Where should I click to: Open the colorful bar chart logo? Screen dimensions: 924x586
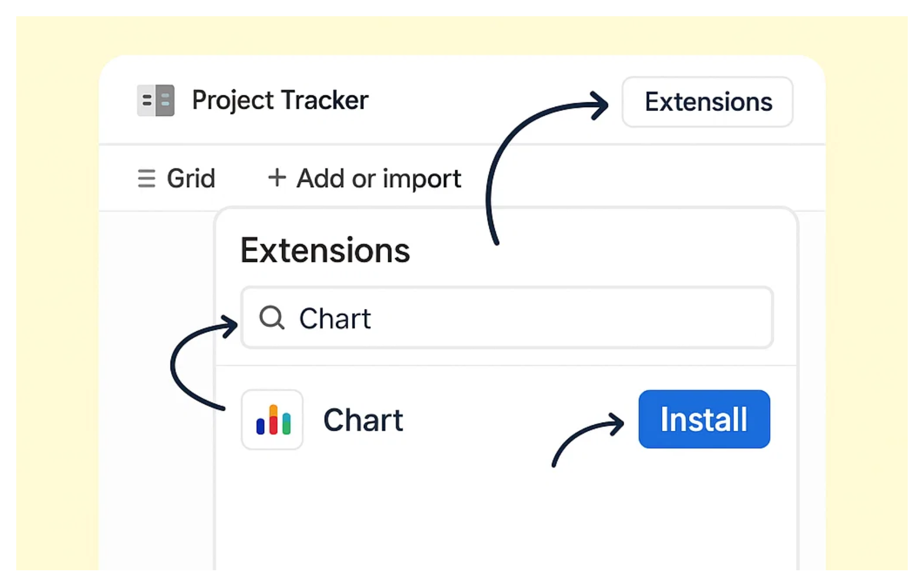coord(272,419)
